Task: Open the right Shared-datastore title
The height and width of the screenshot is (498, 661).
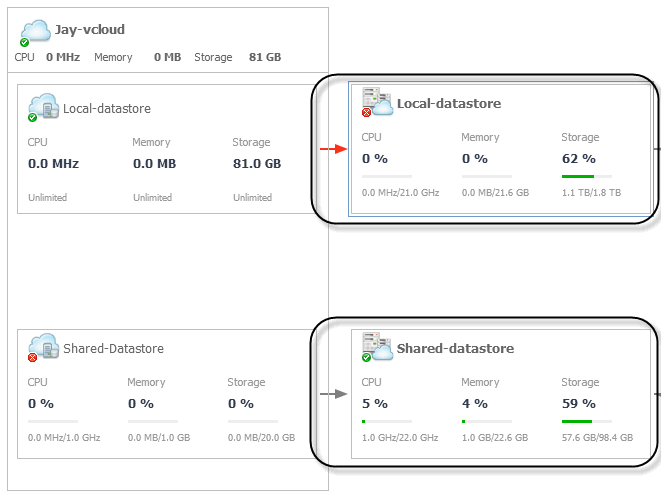Action: coord(455,348)
